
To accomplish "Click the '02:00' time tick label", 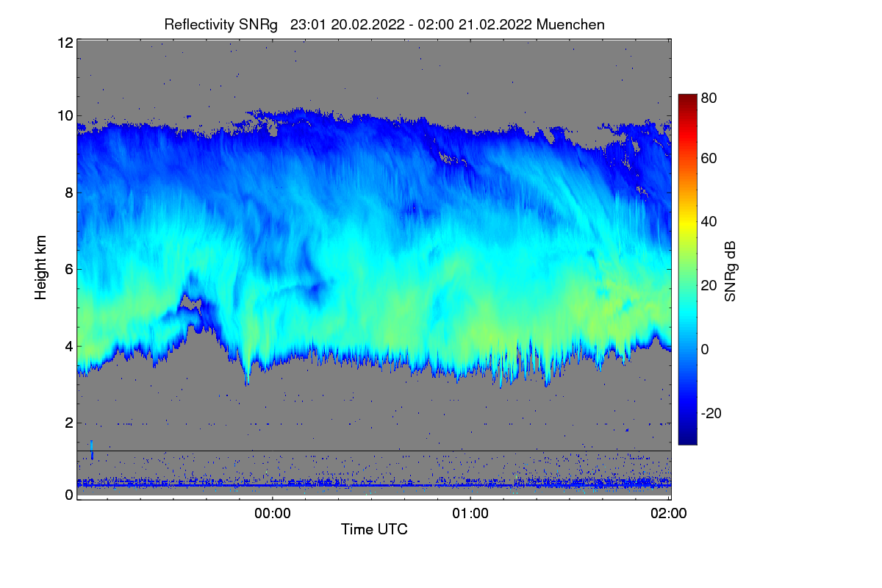I will 669,514.
